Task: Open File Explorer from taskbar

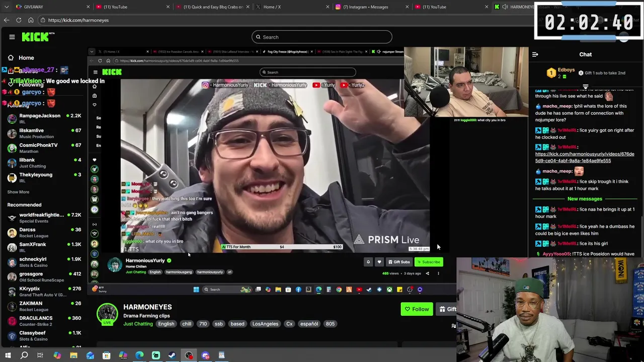Action: point(73,355)
